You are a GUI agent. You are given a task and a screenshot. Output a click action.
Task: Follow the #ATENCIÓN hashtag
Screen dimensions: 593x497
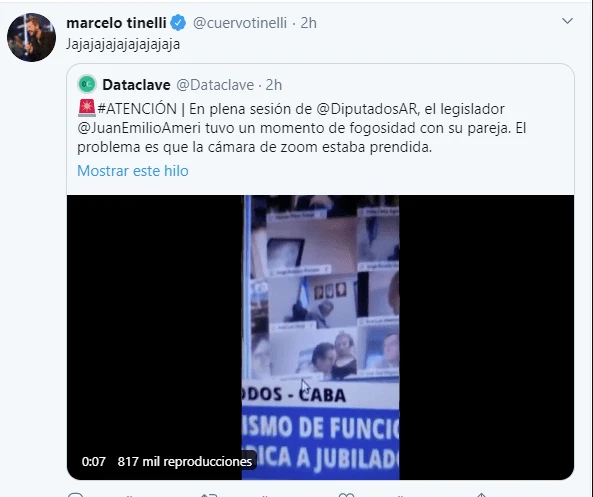click(137, 109)
